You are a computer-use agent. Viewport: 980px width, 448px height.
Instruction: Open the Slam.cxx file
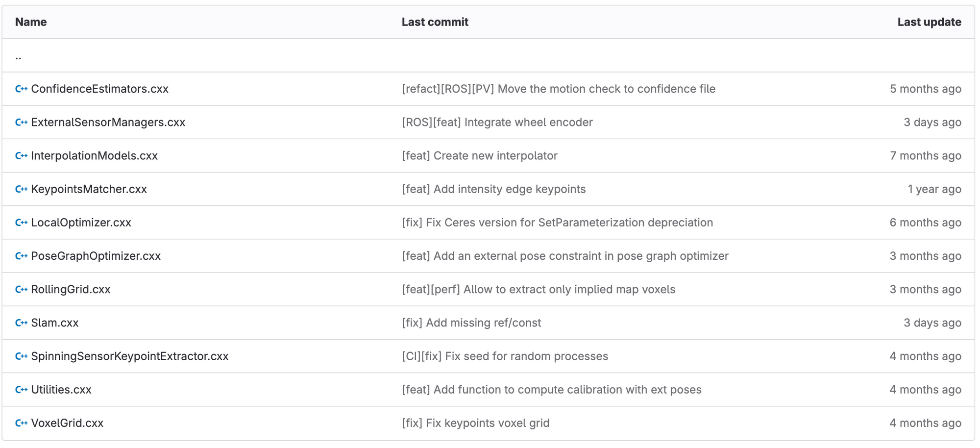coord(54,323)
